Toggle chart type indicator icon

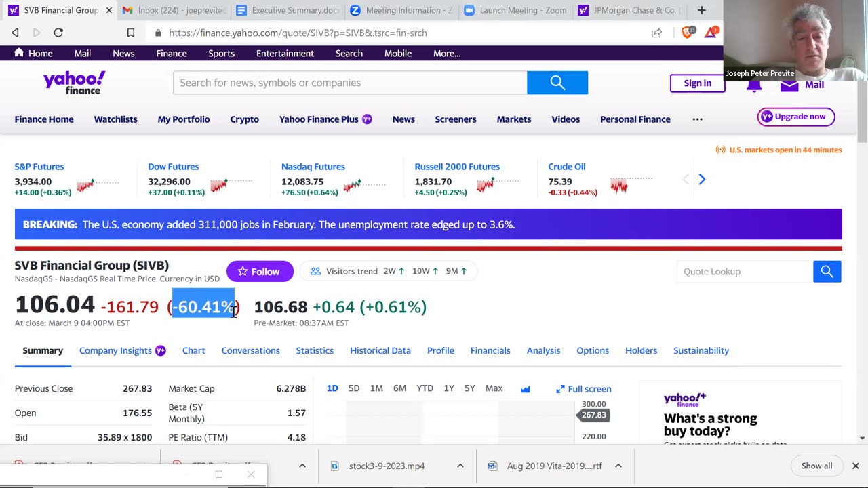(x=525, y=389)
